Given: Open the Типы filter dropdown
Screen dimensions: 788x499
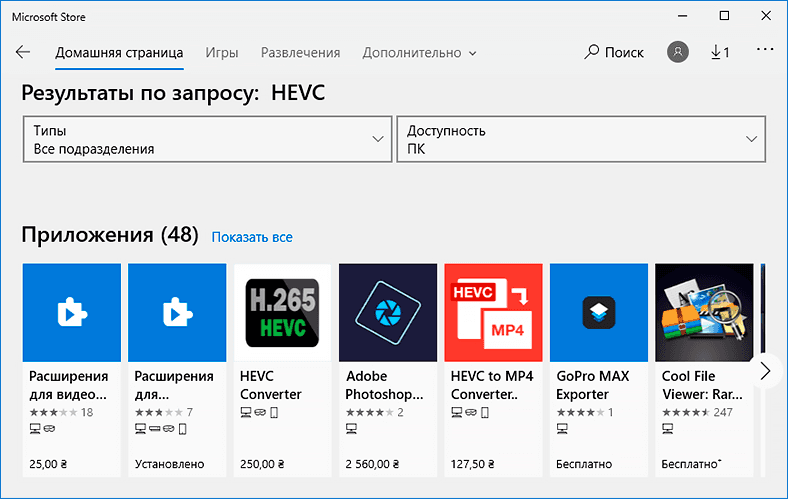Looking at the screenshot, I should click(x=207, y=139).
